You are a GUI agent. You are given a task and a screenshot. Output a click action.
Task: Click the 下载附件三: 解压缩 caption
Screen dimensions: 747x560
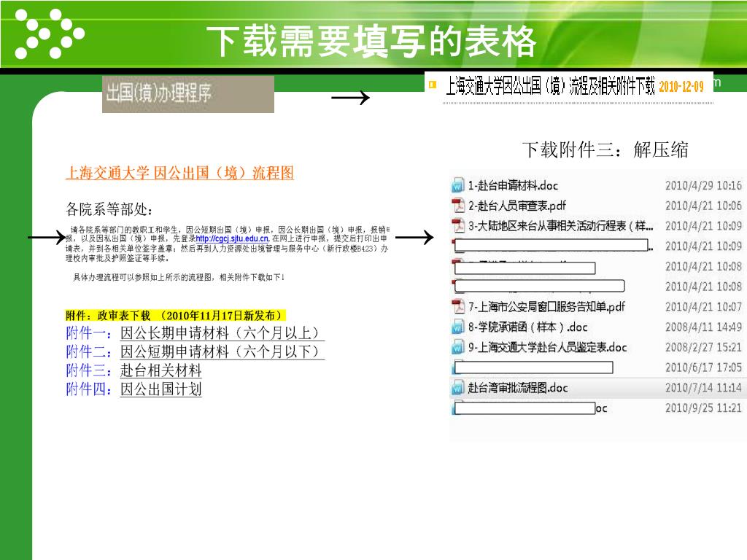(x=605, y=149)
